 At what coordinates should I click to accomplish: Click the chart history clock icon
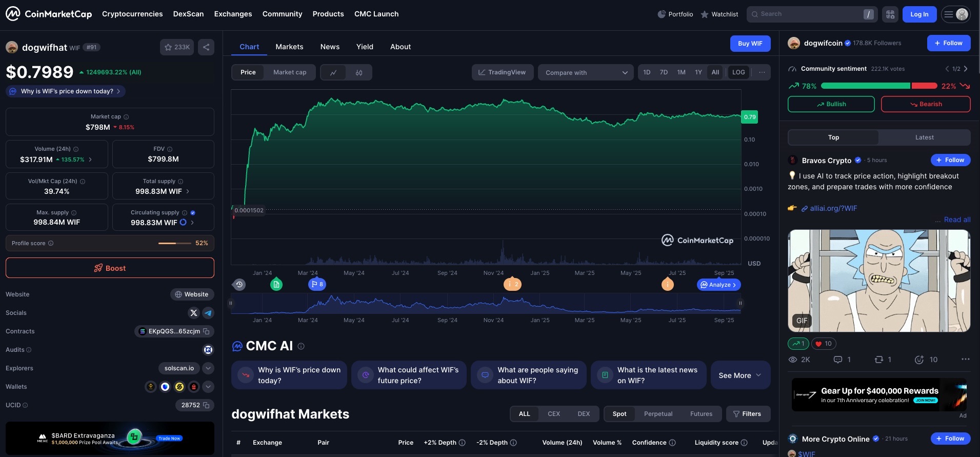239,284
